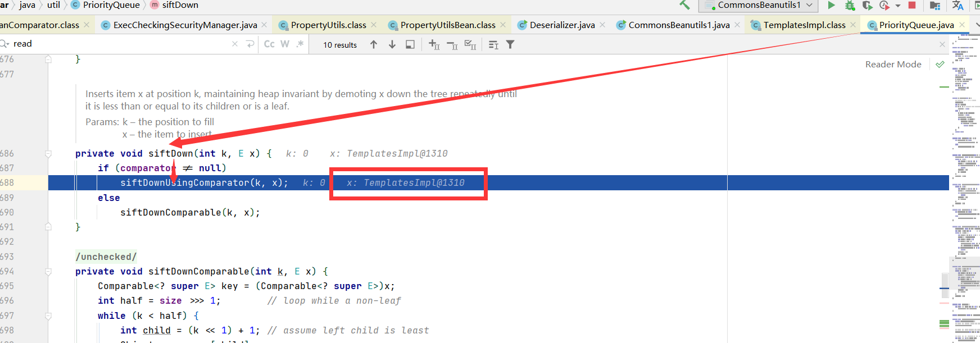
Task: Click the green inspection checkmark icon
Action: click(x=940, y=65)
